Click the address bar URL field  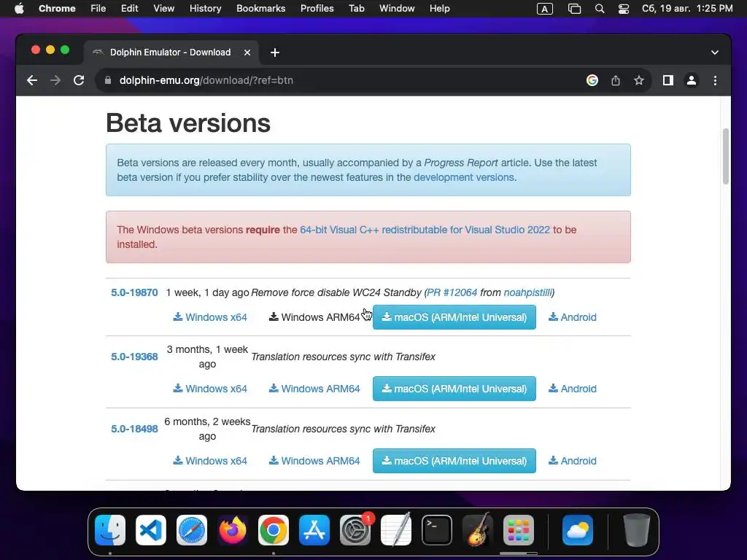point(343,80)
